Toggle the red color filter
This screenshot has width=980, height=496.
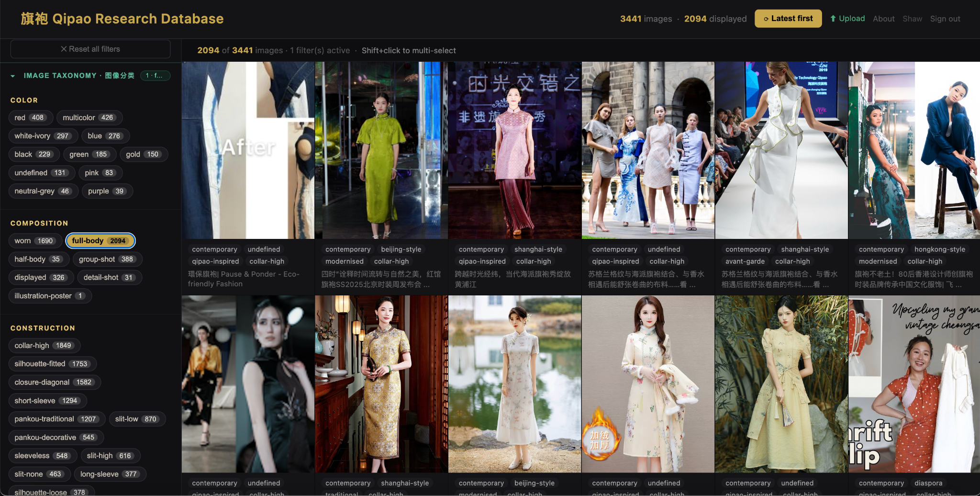[x=31, y=118]
